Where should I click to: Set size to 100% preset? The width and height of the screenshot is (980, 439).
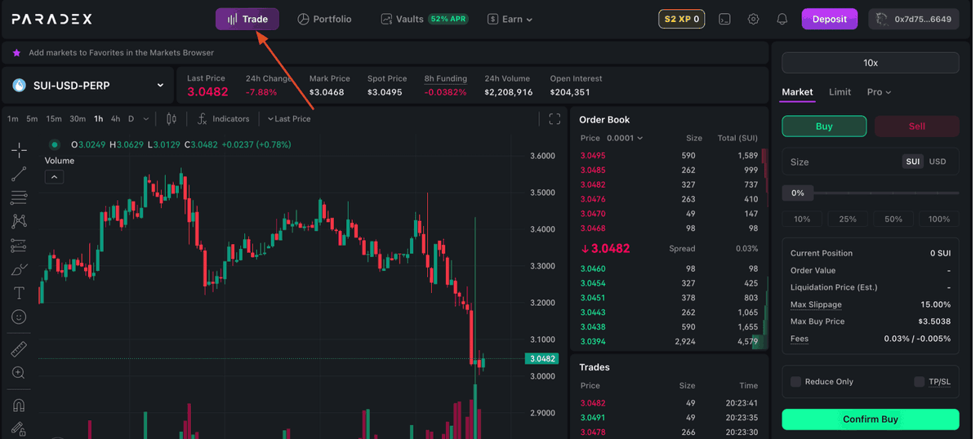pos(938,219)
